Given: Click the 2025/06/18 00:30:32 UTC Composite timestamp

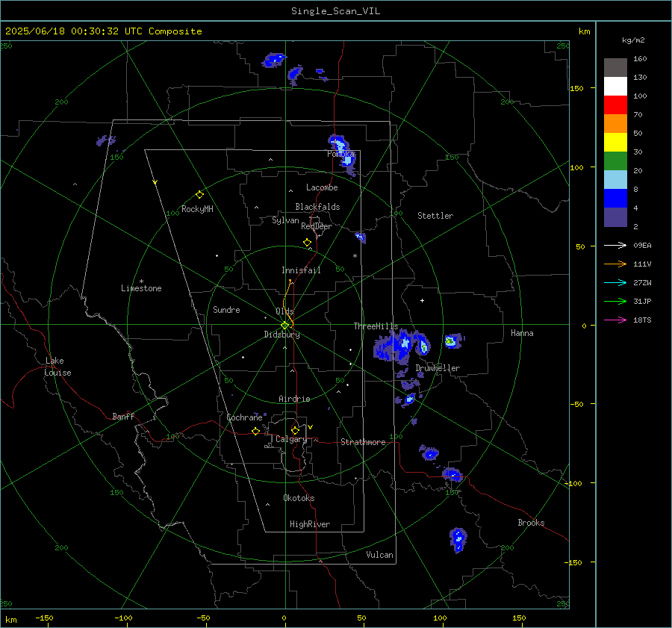Looking at the screenshot, I should (103, 31).
